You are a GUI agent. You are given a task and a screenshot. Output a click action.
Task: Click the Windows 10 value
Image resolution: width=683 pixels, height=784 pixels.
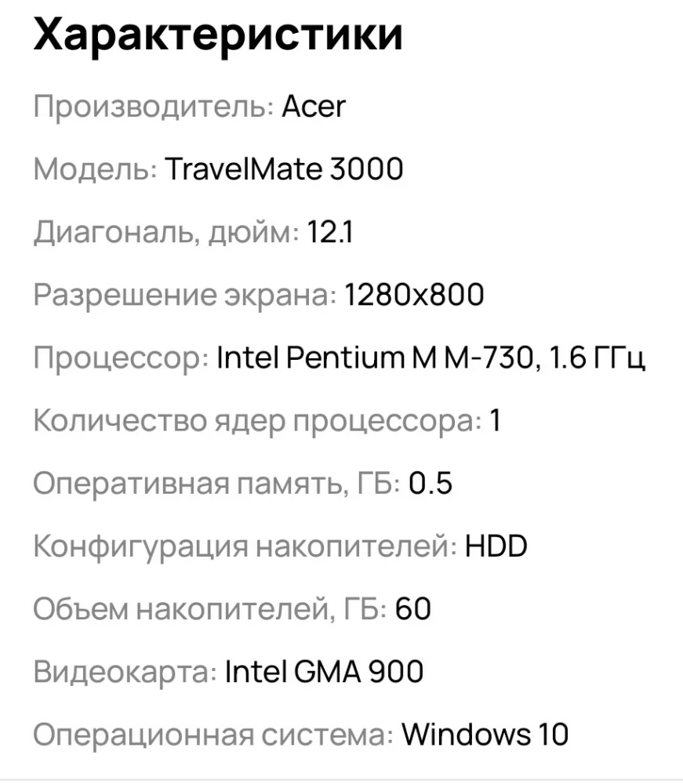click(x=485, y=735)
